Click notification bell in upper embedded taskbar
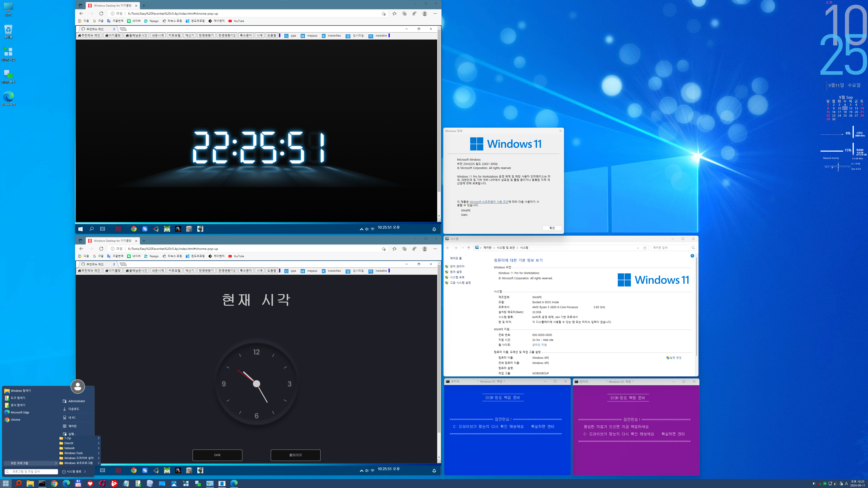 [434, 229]
